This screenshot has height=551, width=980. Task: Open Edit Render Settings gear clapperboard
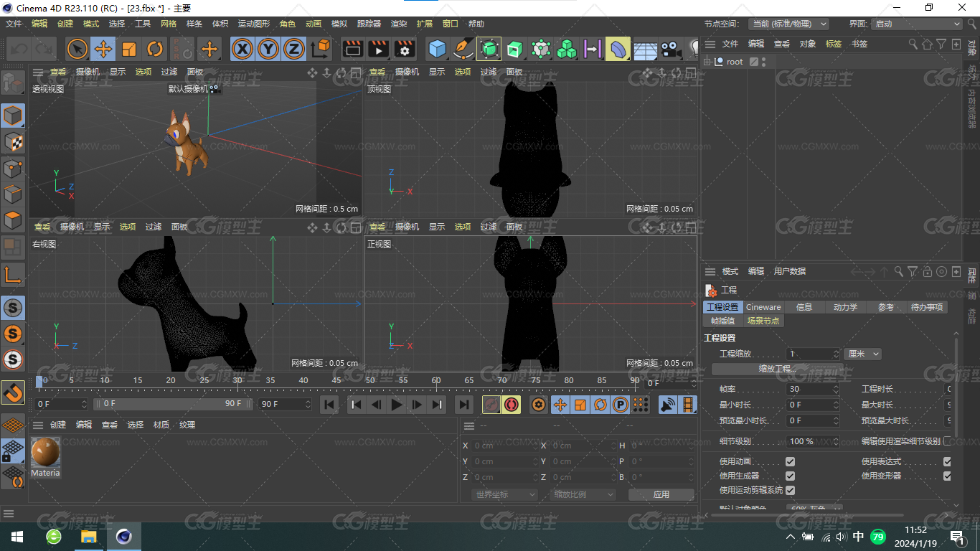click(404, 49)
